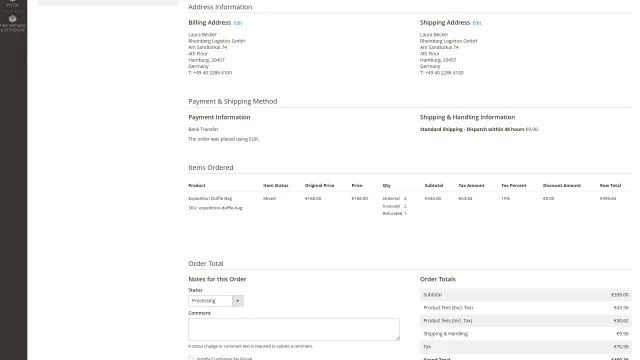Select the item row's Row Total value
Viewport: 640px width, 360px height.
point(608,198)
